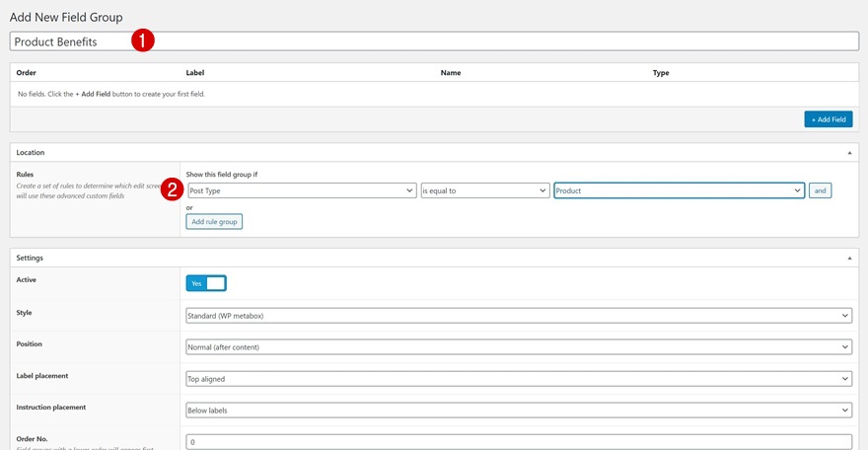
Task: Open the Product value dropdown
Action: (x=679, y=190)
